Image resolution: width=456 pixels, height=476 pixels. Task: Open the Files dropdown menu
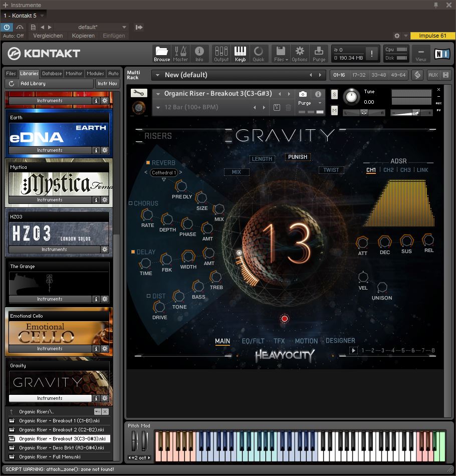tap(281, 54)
